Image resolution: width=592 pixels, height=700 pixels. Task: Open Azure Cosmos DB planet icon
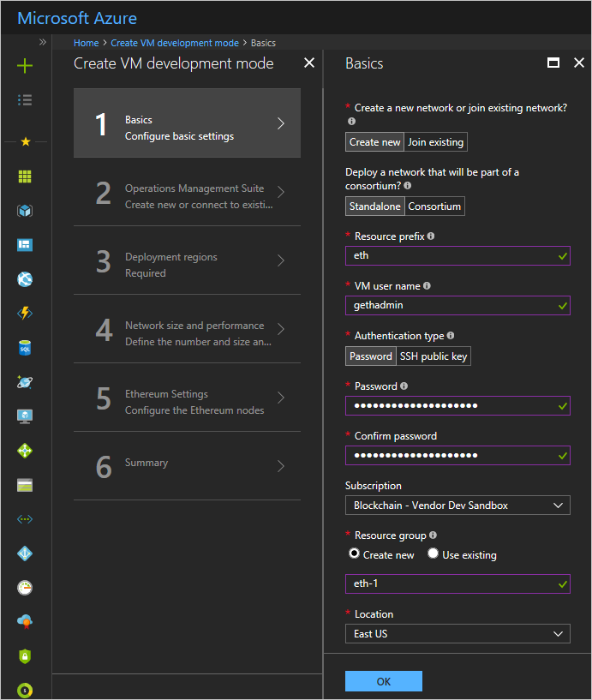coord(25,382)
